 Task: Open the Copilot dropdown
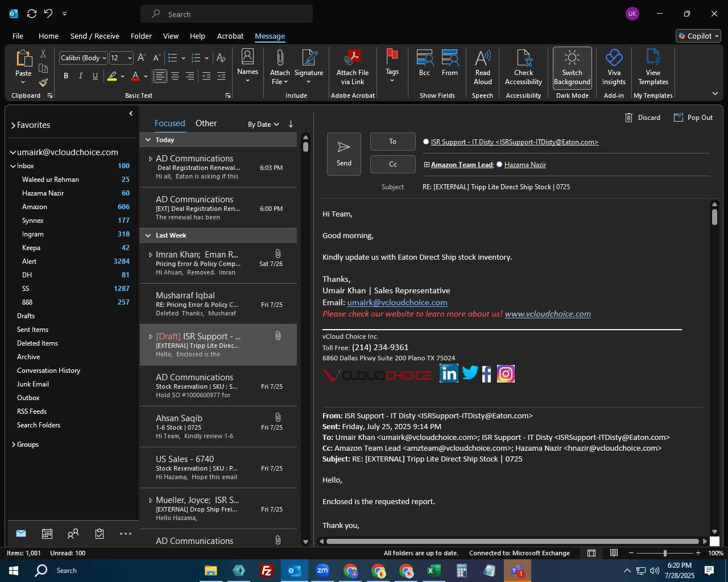698,36
